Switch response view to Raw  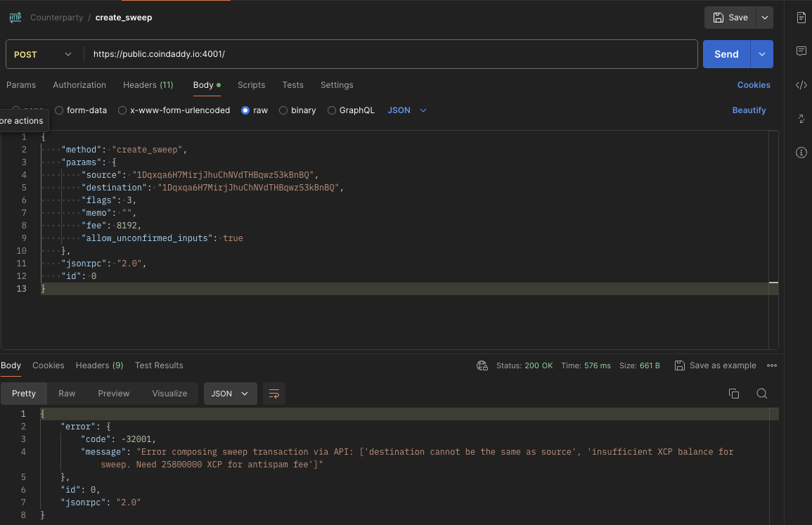pyautogui.click(x=67, y=394)
